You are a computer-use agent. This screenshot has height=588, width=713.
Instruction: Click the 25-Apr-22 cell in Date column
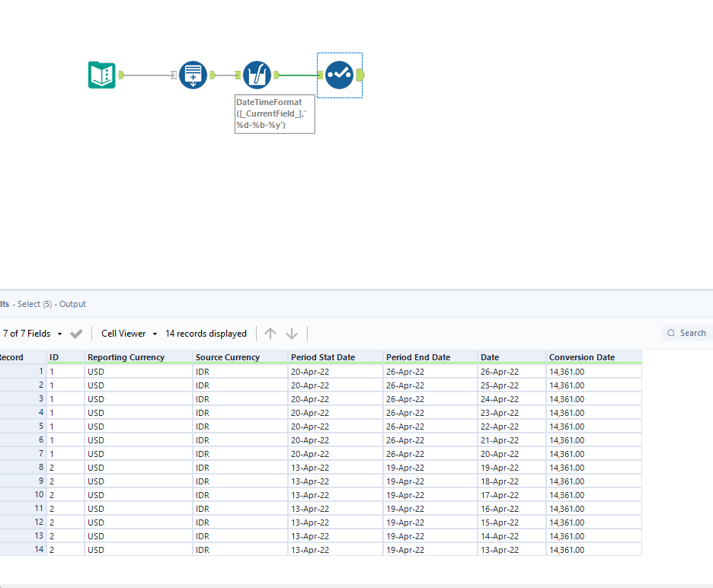point(499,385)
